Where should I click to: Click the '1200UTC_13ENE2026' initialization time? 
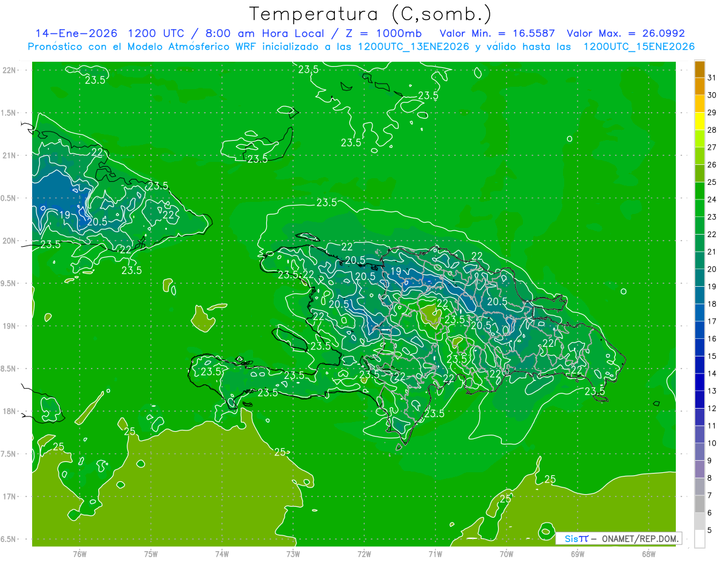(413, 47)
